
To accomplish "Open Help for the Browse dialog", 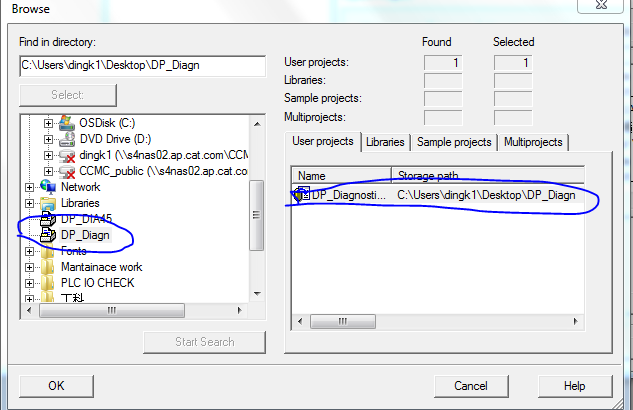I will tap(574, 386).
